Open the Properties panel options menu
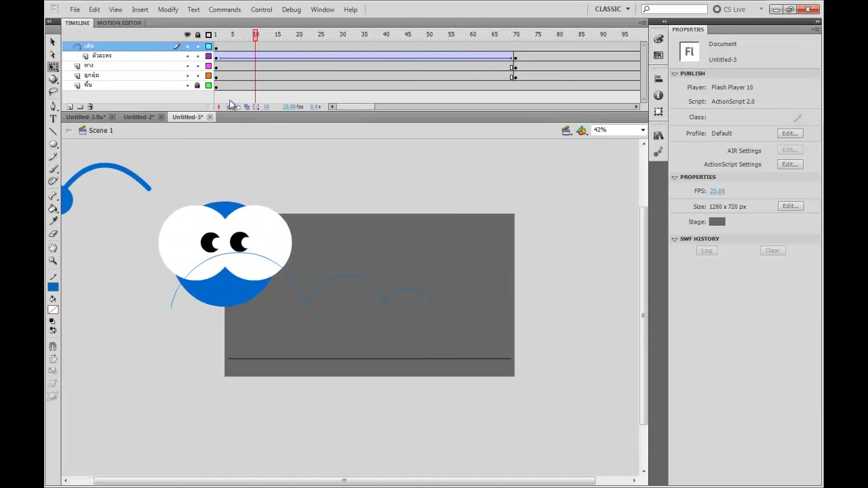This screenshot has width=868, height=488. (x=816, y=29)
